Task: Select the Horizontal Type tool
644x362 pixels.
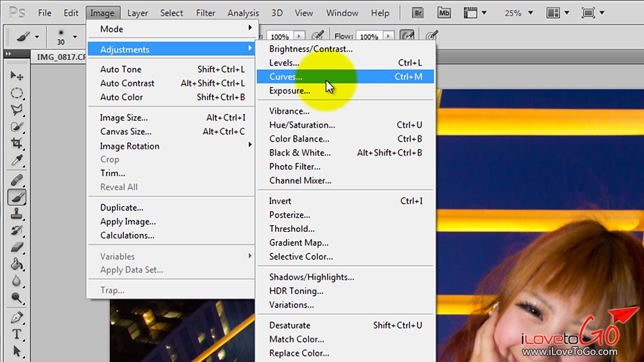Action: tap(17, 334)
